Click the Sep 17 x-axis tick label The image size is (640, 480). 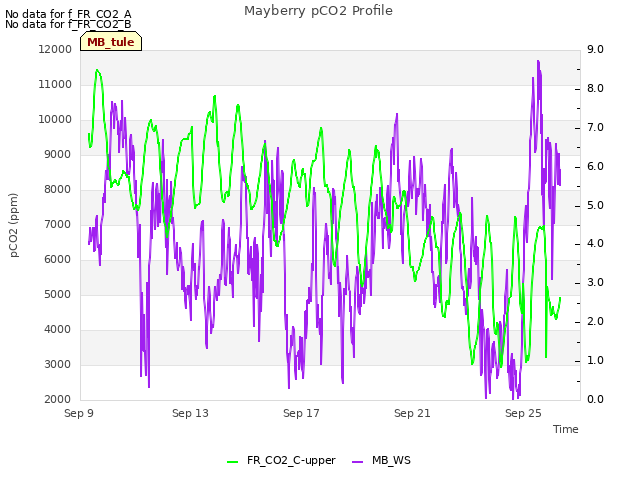(301, 413)
